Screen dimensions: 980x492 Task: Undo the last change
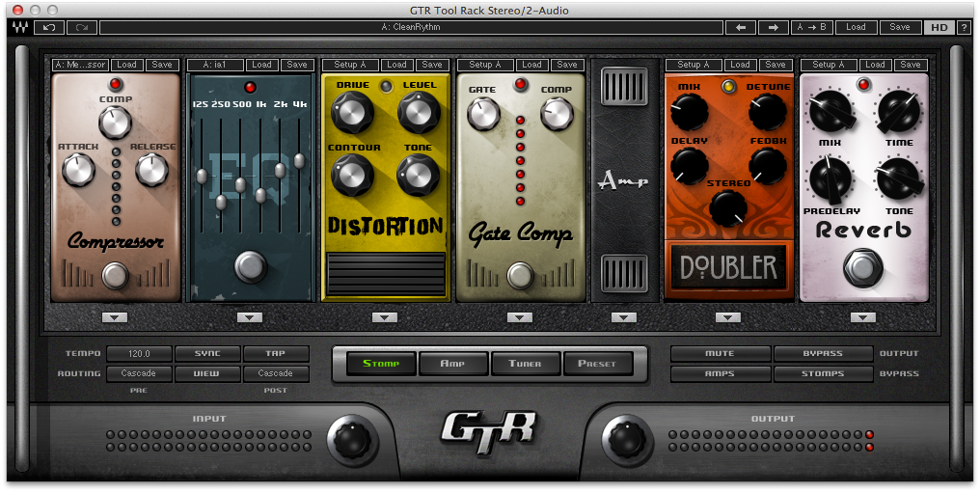tap(49, 28)
